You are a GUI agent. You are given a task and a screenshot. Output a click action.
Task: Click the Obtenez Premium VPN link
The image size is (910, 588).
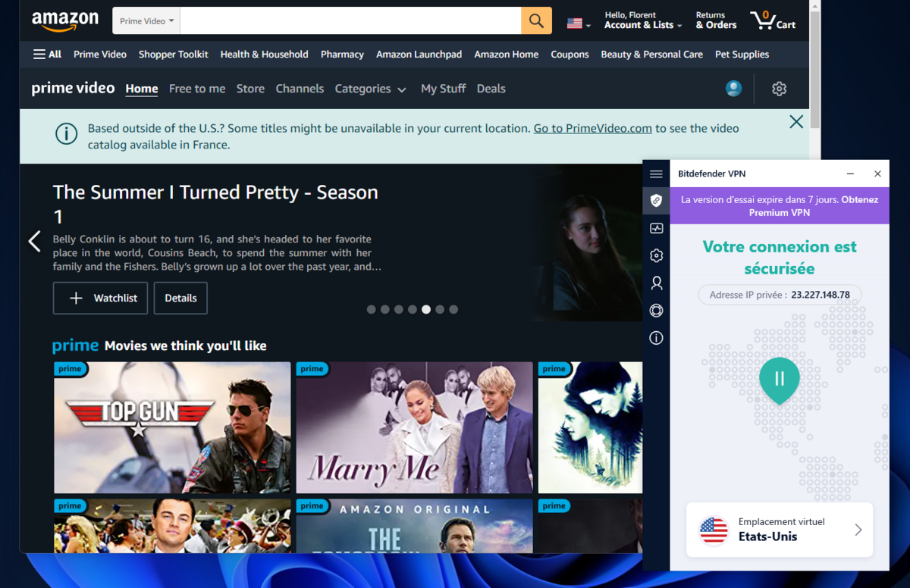(x=813, y=206)
